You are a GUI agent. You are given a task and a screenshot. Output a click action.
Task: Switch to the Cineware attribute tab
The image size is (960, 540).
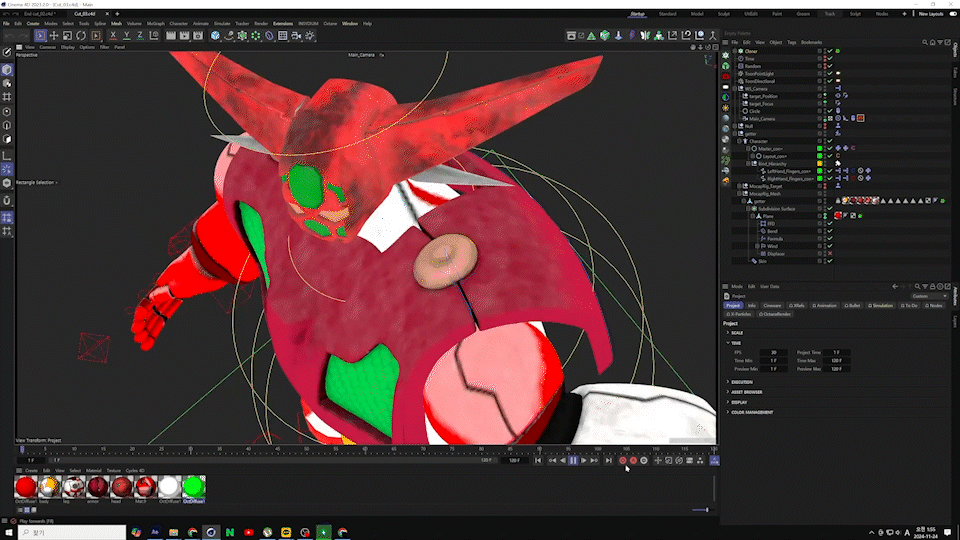[772, 306]
